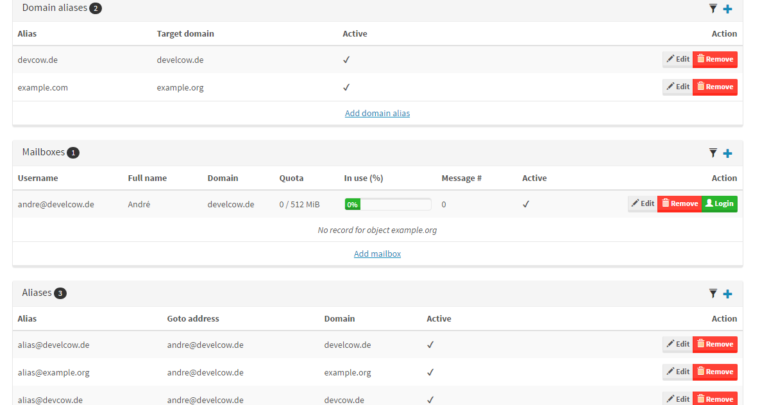Remove the devcow.de domain alias

[x=715, y=59]
